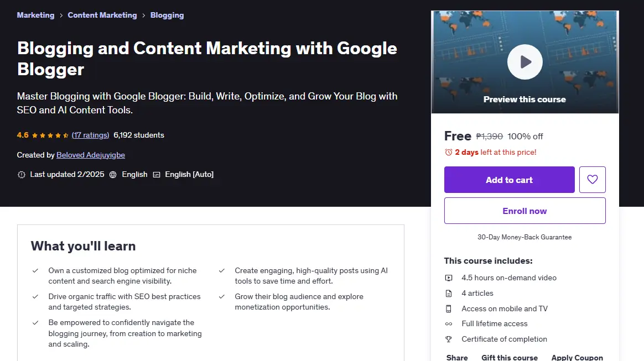
Task: Click breadcrumb chevron after Marketing
Action: click(x=61, y=15)
